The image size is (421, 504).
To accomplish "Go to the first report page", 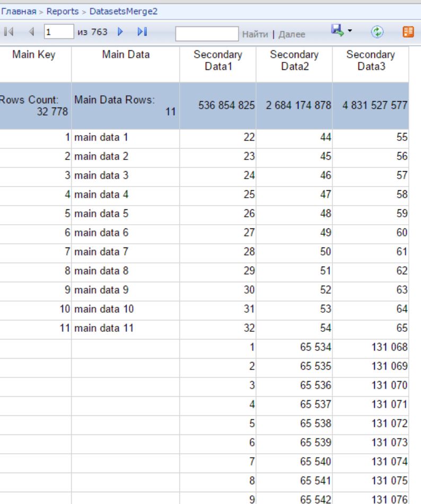I will pos(8,31).
